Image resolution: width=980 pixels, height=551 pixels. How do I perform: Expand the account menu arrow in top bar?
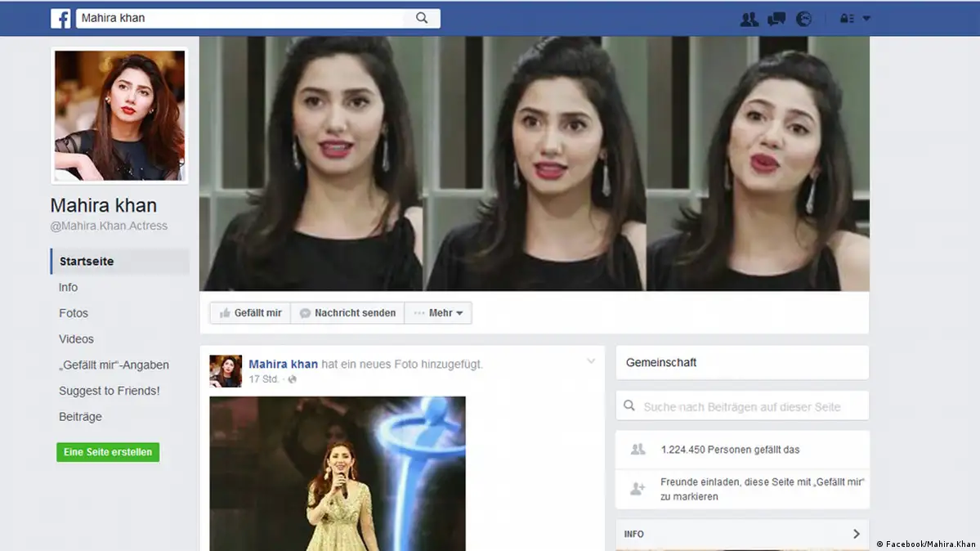click(866, 19)
